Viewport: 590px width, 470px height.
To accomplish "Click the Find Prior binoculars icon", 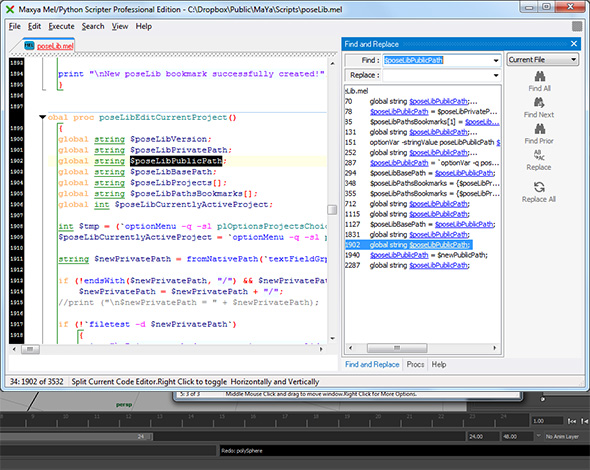I will pyautogui.click(x=540, y=129).
